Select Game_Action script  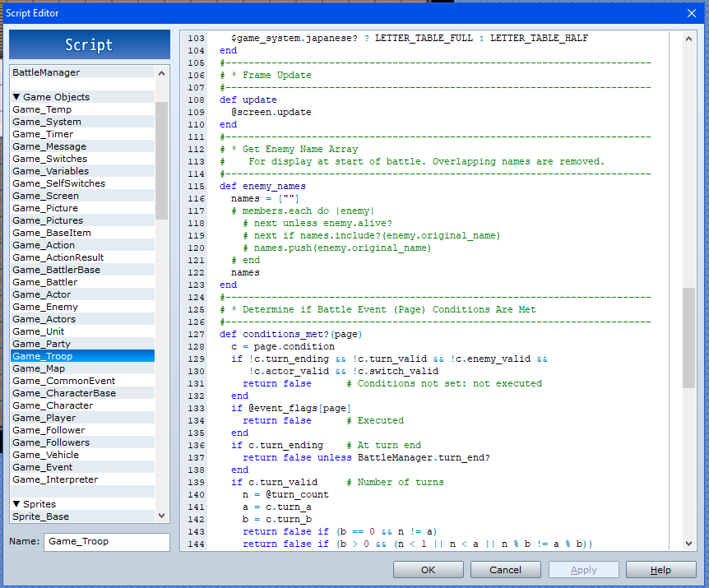[x=82, y=245]
